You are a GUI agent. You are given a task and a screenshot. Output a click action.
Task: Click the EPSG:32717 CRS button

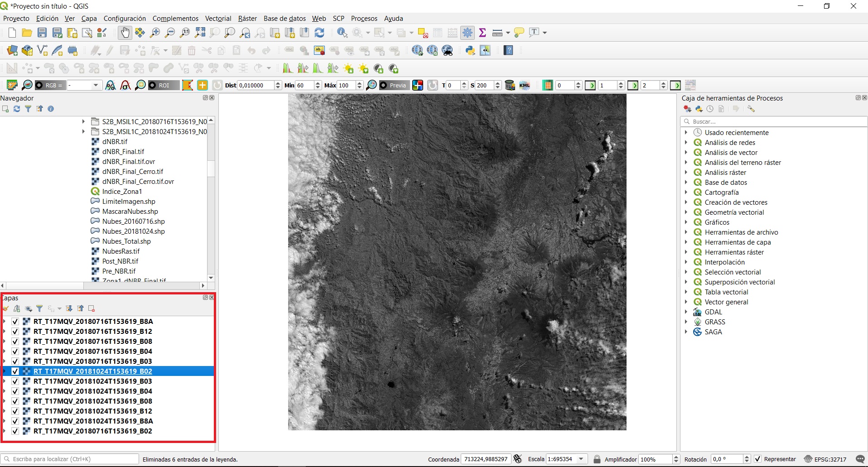click(x=825, y=459)
